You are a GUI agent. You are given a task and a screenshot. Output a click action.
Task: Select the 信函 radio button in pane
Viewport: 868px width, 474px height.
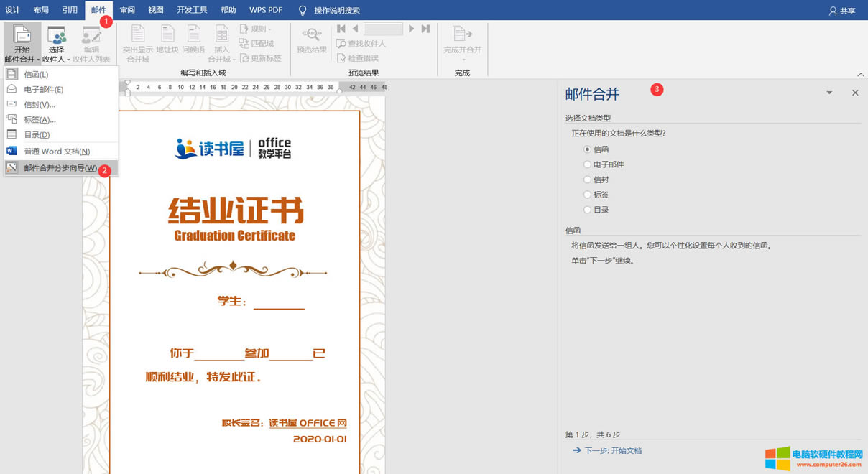(x=588, y=149)
